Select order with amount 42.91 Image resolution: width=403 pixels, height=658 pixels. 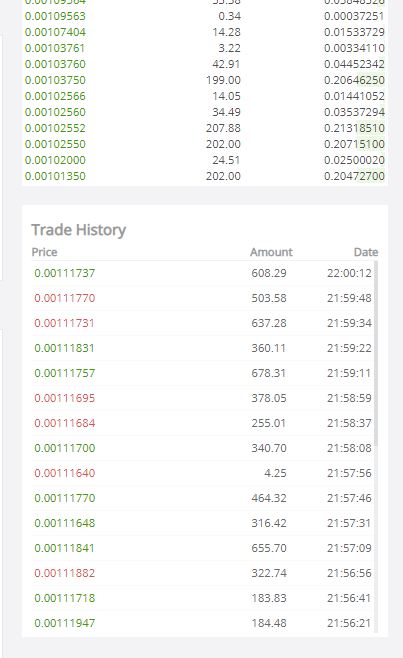pos(205,64)
